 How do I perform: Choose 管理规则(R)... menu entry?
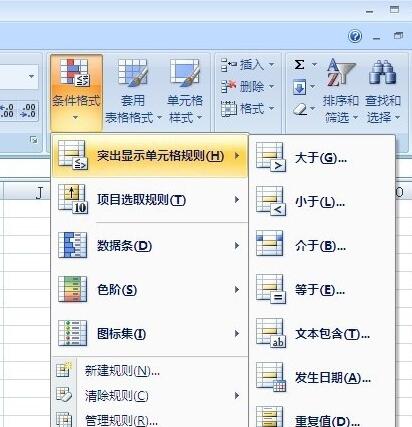tap(150, 419)
